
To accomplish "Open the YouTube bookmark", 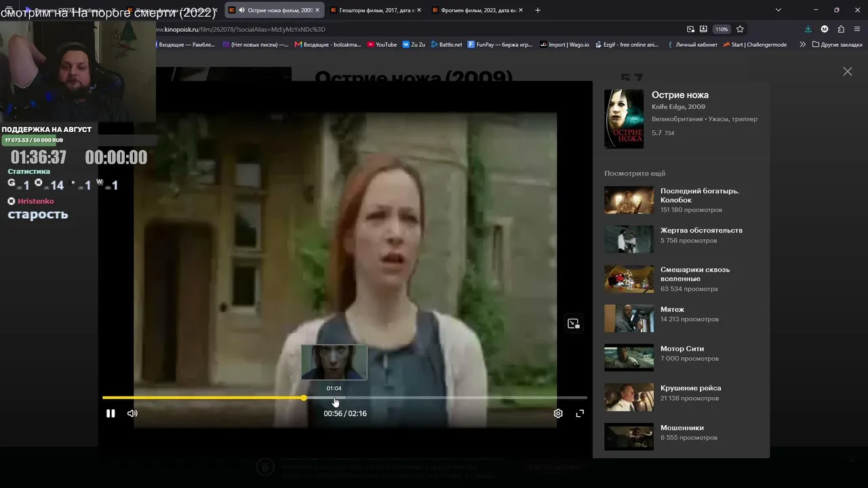I will [382, 45].
